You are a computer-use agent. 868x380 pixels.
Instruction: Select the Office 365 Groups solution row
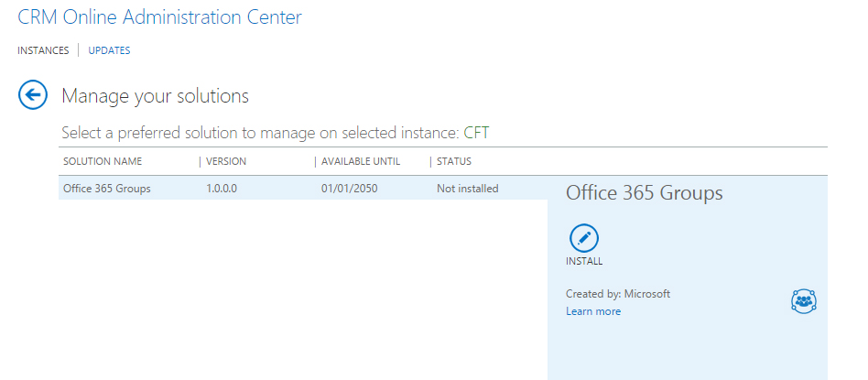pyautogui.click(x=107, y=189)
